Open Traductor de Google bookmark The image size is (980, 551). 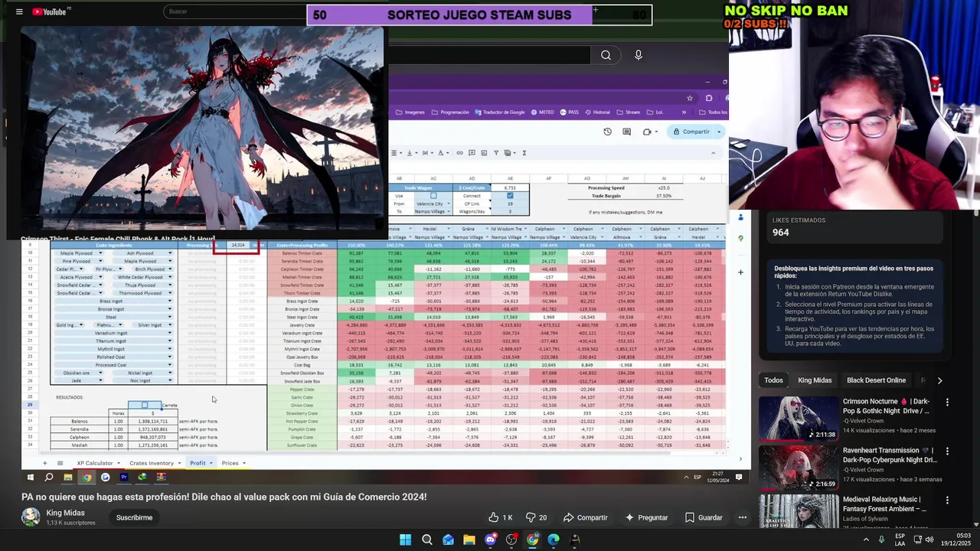pos(500,112)
